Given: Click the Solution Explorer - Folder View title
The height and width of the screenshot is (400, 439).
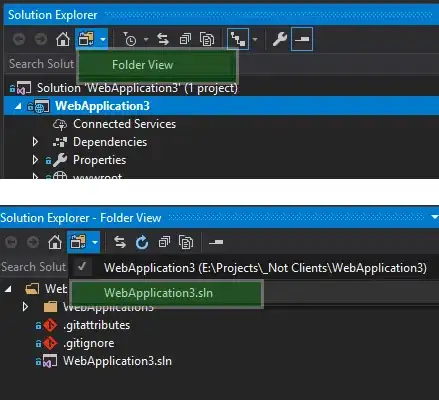Looking at the screenshot, I should click(x=81, y=218).
